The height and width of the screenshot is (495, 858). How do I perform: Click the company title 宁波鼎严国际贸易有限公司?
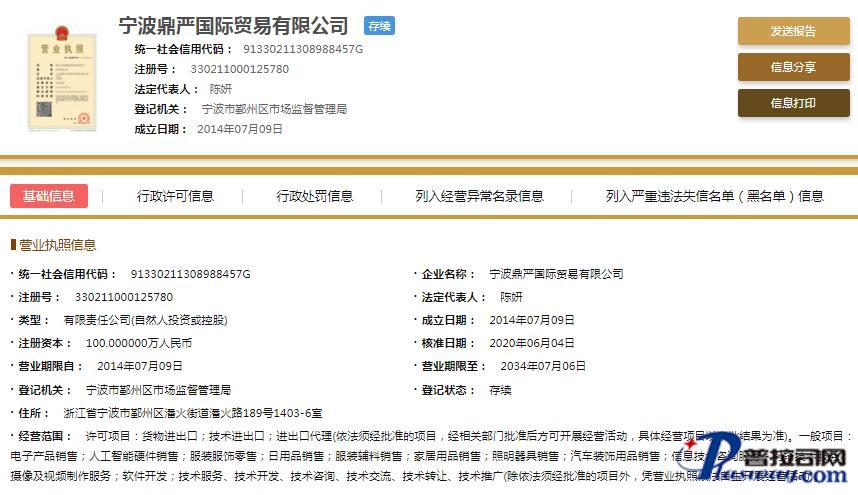pyautogui.click(x=234, y=26)
